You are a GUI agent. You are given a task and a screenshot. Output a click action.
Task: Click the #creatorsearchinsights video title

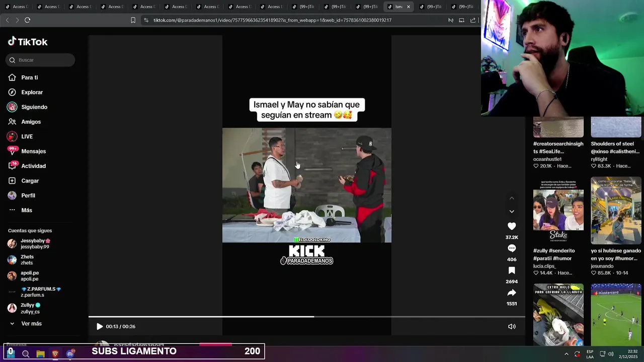point(558,147)
